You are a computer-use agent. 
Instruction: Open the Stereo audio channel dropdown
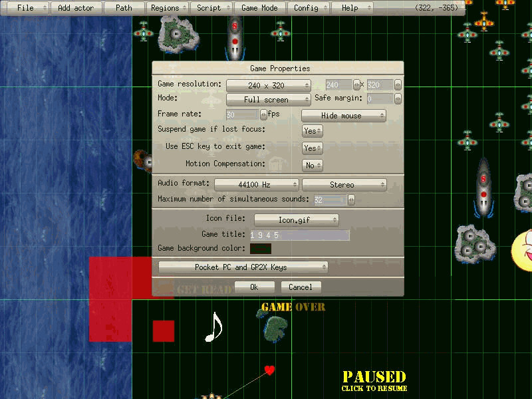pos(344,185)
